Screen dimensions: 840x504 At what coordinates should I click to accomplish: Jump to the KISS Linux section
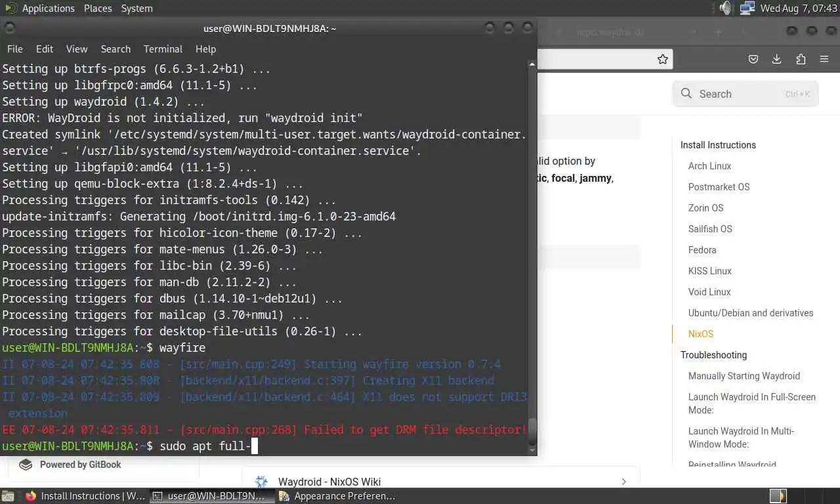click(709, 271)
